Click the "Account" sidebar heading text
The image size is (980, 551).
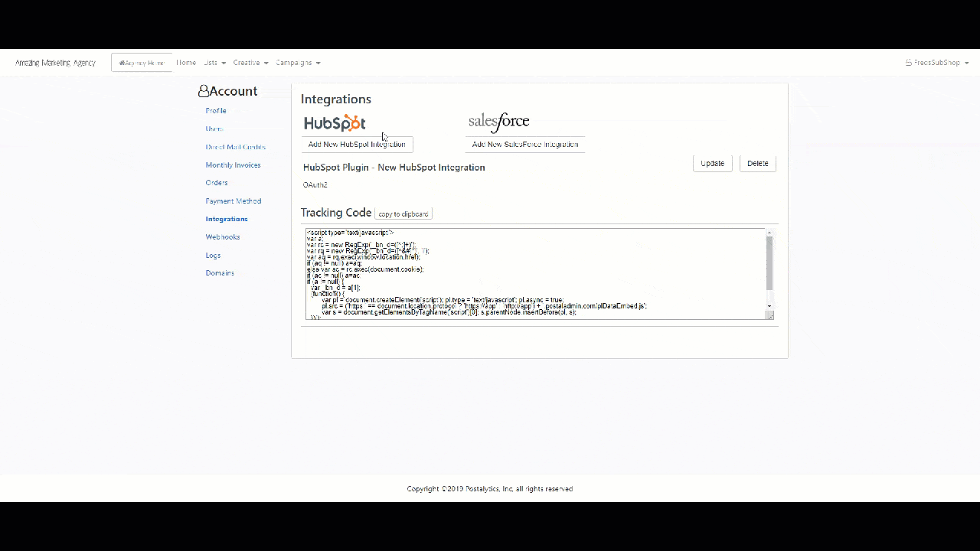[x=234, y=91]
